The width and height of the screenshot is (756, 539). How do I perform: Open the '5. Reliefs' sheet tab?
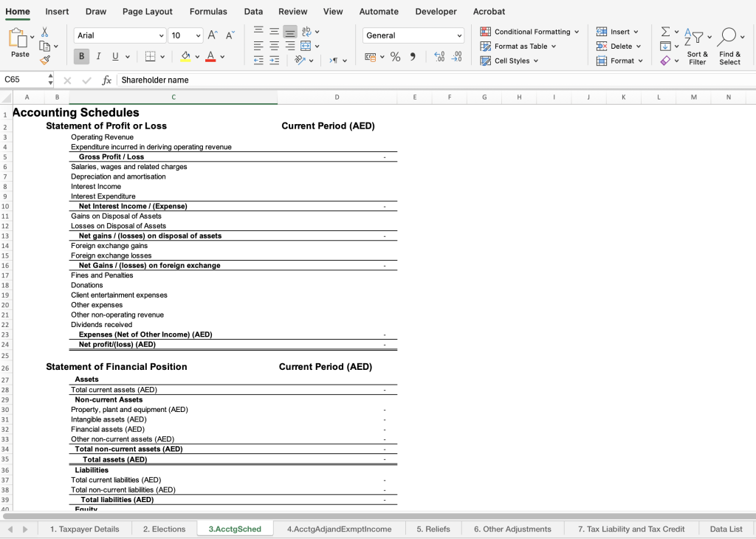(433, 529)
